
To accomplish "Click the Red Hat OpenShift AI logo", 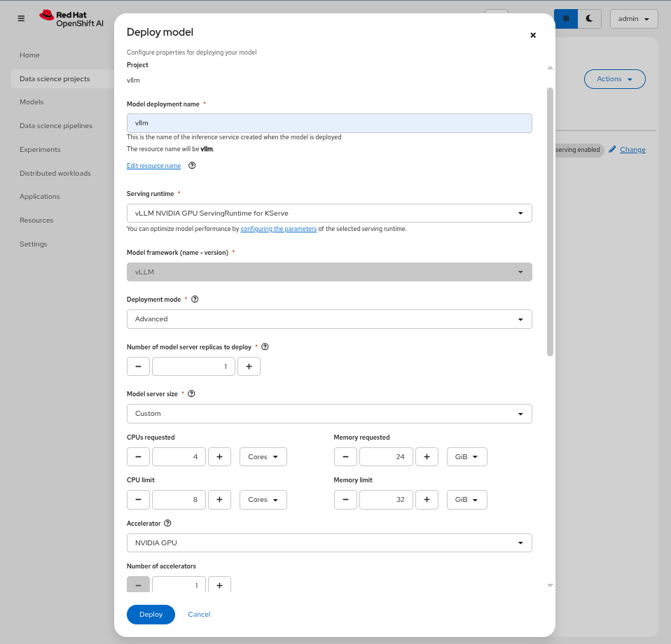I will point(71,19).
